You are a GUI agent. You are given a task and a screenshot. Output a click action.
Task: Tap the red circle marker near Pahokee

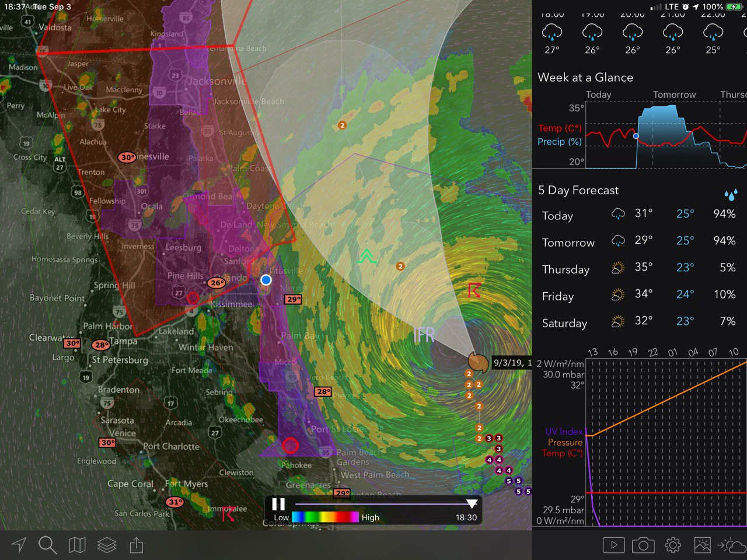pos(290,446)
